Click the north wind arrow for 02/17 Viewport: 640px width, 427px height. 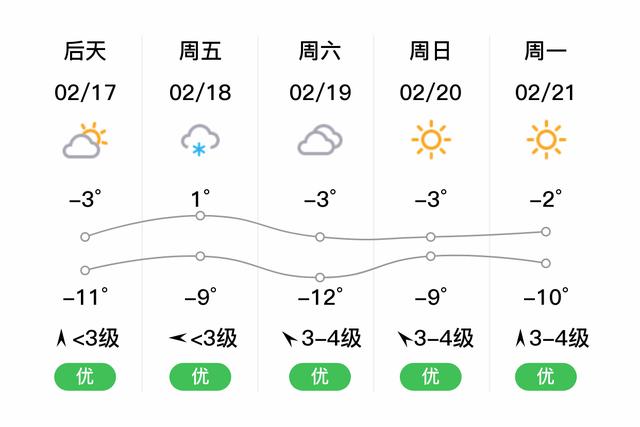coord(61,338)
